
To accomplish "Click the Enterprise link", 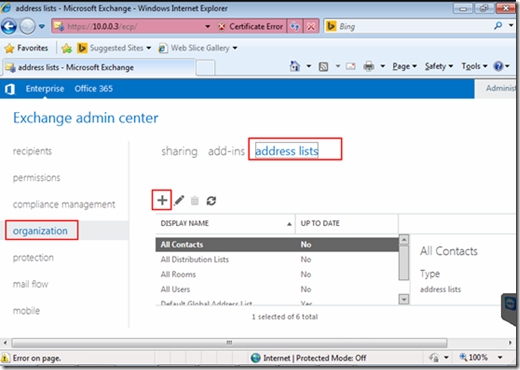I will point(45,89).
